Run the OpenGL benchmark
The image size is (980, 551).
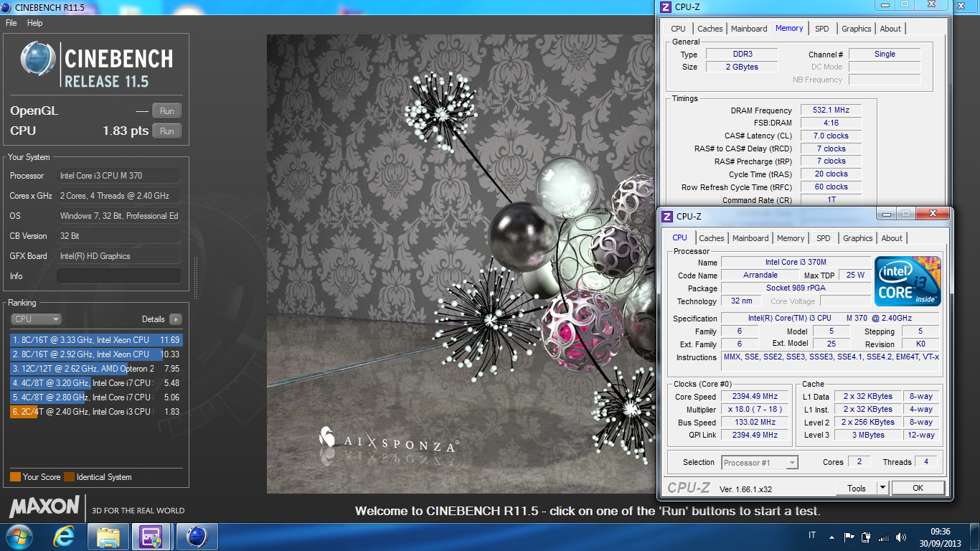click(167, 110)
